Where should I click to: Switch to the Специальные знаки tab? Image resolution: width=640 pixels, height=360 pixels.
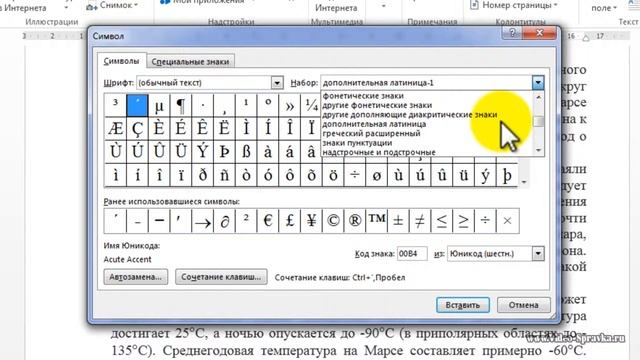[x=190, y=62]
